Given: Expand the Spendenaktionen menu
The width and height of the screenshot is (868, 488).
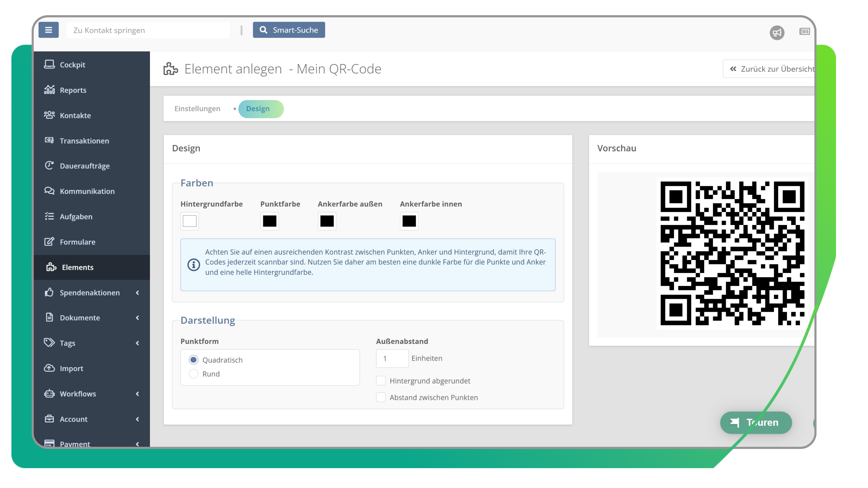Looking at the screenshot, I should pos(90,293).
